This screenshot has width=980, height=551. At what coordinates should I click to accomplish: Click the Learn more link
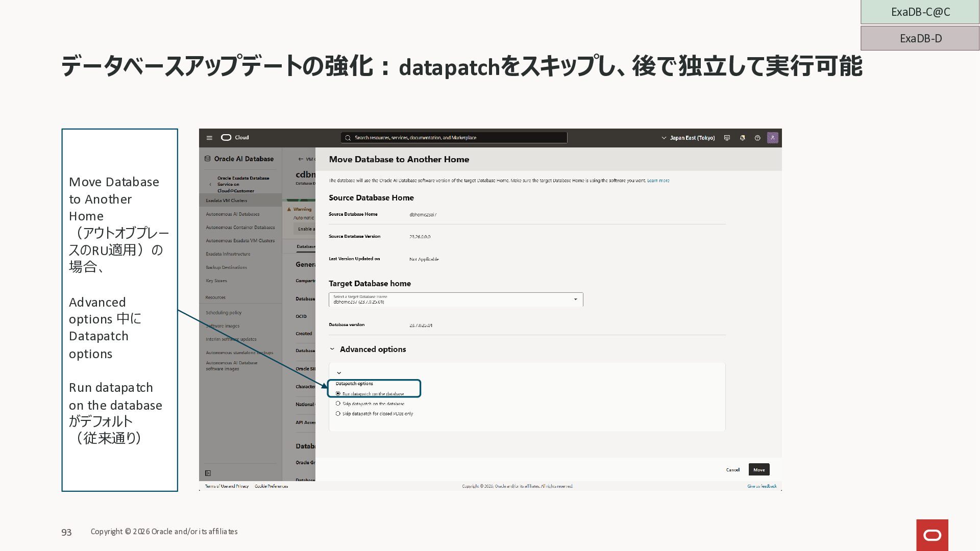coord(658,181)
